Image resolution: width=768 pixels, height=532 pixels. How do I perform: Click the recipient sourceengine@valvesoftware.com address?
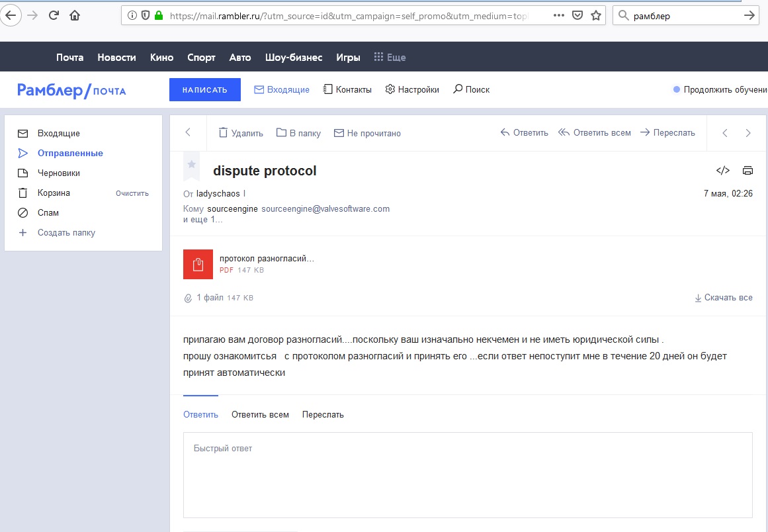pyautogui.click(x=325, y=208)
